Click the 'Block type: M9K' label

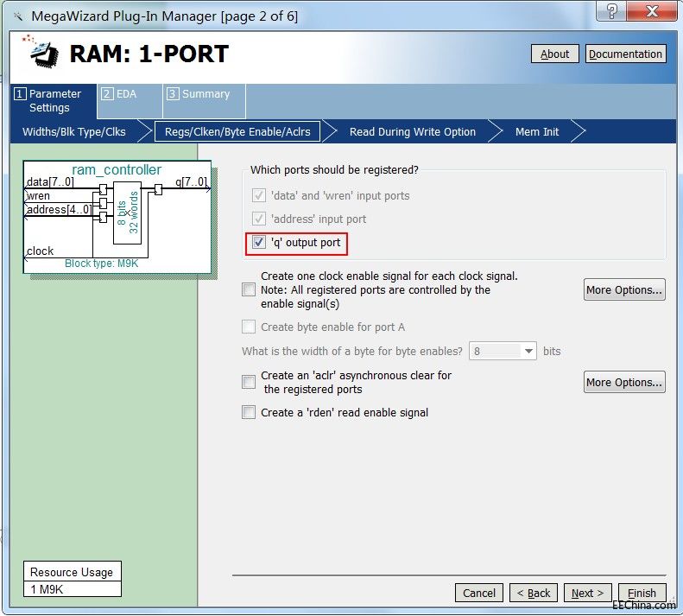pos(102,264)
